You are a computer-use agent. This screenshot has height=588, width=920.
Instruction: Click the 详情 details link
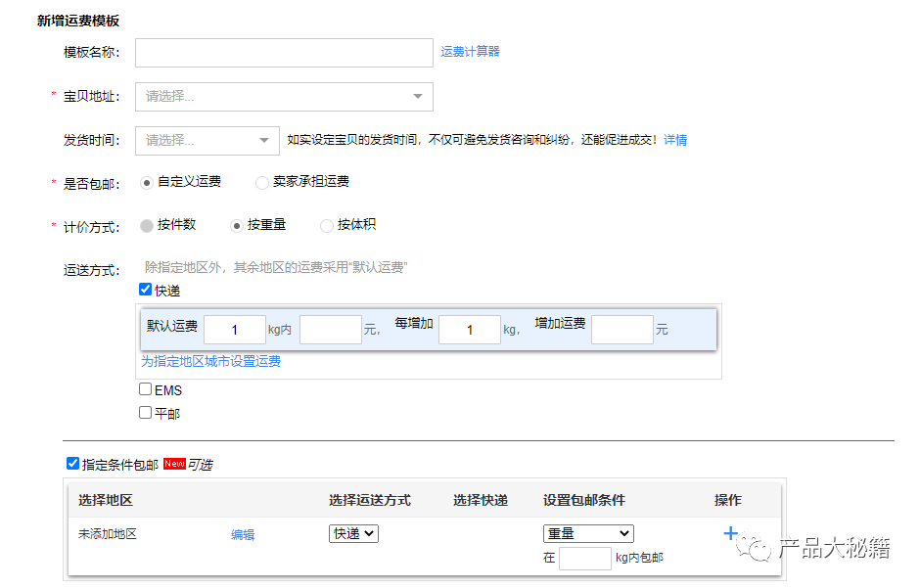click(x=675, y=140)
